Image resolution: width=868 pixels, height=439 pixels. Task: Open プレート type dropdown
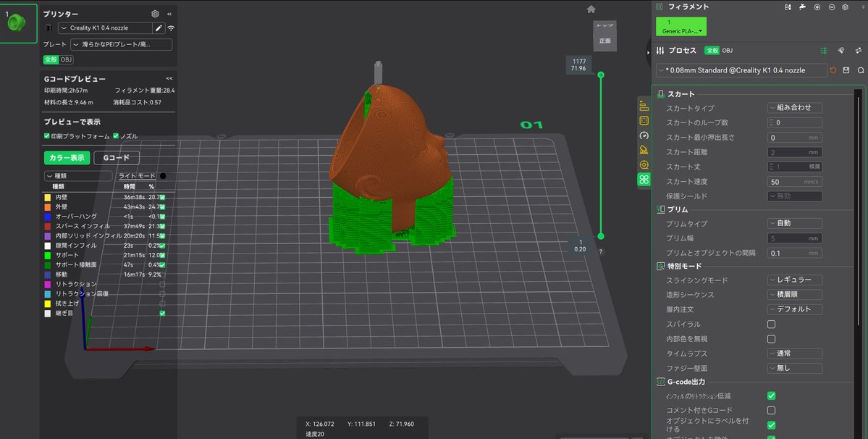(121, 44)
